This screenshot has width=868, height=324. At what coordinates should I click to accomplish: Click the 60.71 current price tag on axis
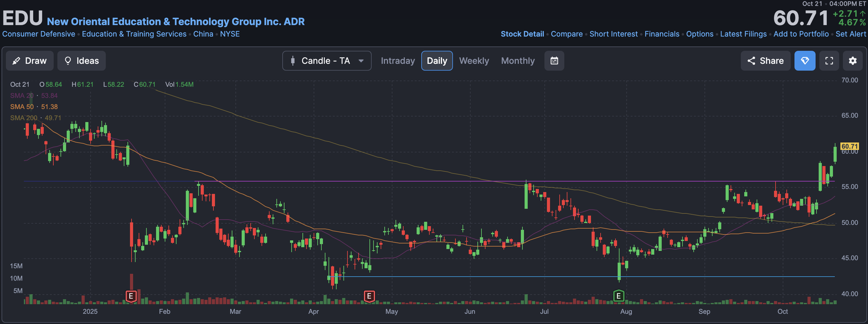[849, 146]
